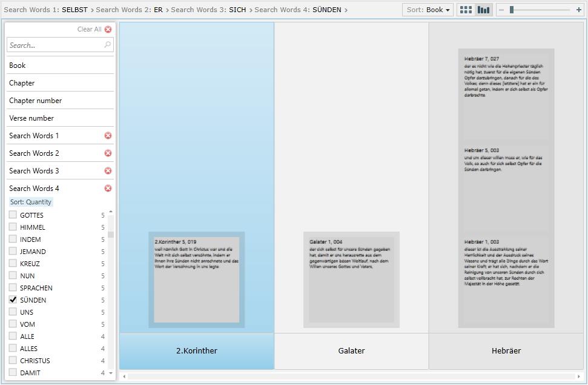Uncheck the SÜNDEN checkbox
This screenshot has width=588, height=385.
(x=13, y=300)
